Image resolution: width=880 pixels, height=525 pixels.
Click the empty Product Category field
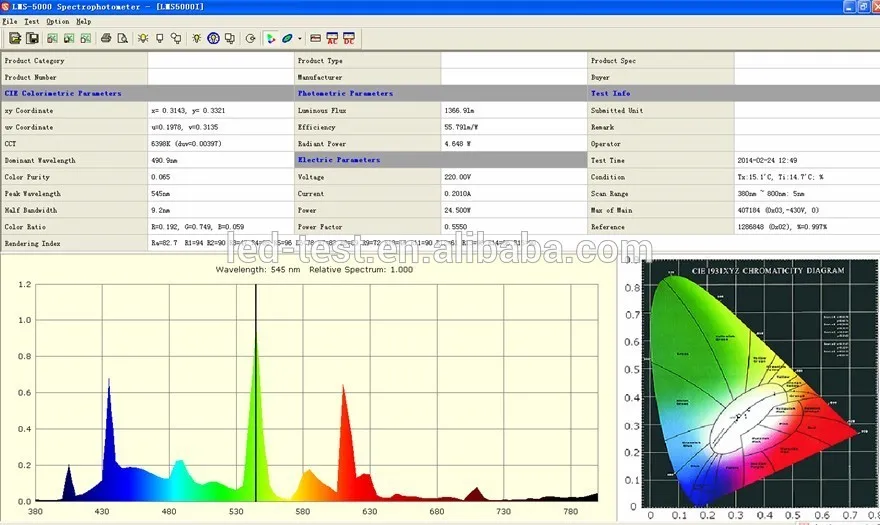220,61
